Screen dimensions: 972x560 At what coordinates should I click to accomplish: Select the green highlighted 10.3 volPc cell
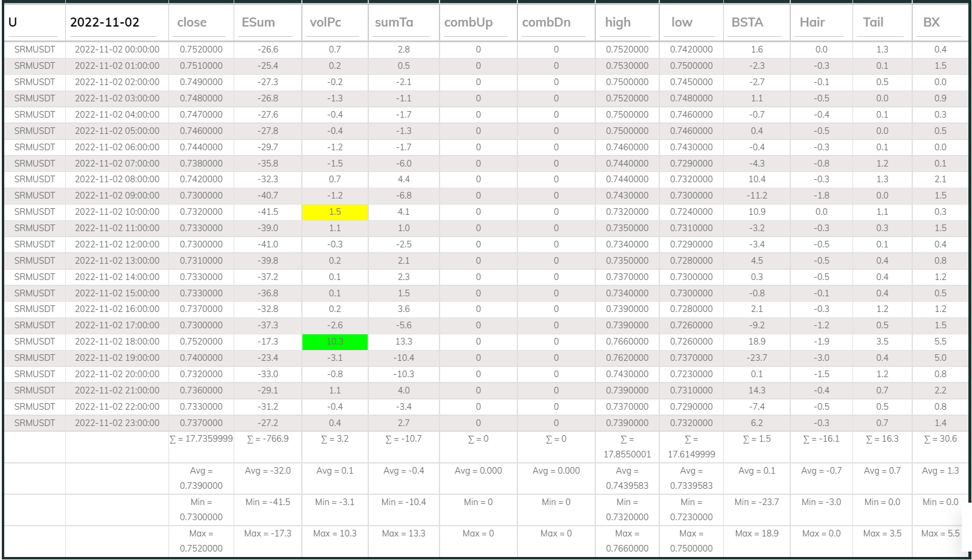click(335, 341)
